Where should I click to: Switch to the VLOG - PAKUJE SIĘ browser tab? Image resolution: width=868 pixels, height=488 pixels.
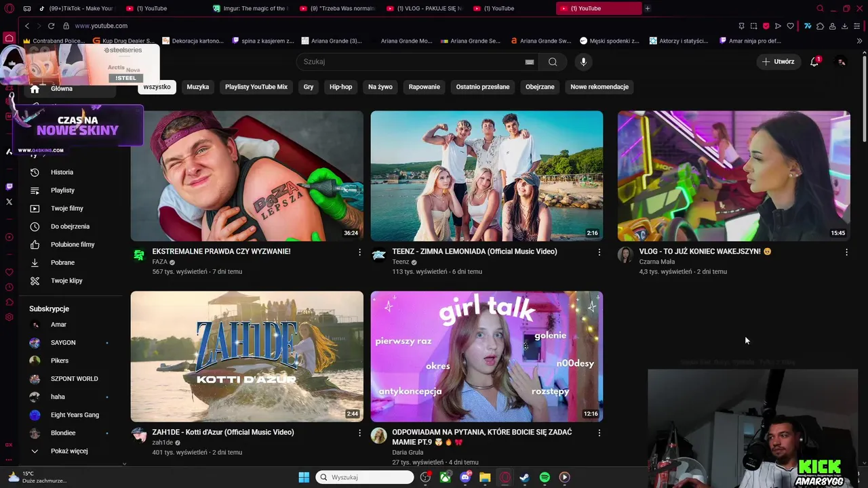coord(425,8)
